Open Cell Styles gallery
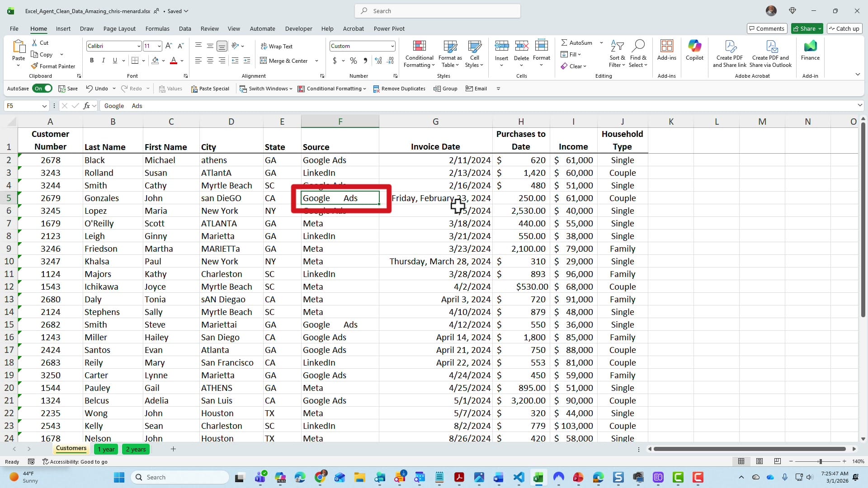 474,53
